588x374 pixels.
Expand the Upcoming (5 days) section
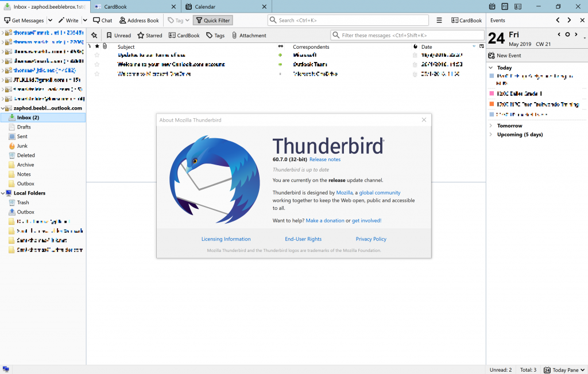[x=491, y=135]
